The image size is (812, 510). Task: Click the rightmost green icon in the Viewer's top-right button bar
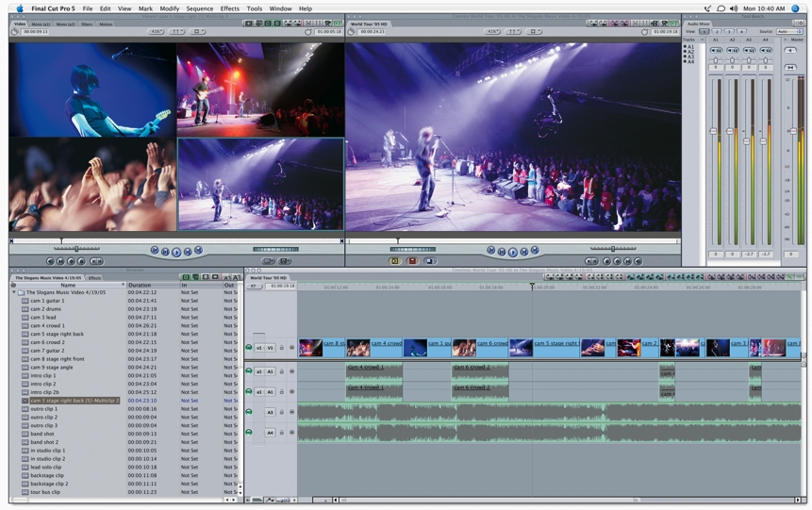(338, 24)
